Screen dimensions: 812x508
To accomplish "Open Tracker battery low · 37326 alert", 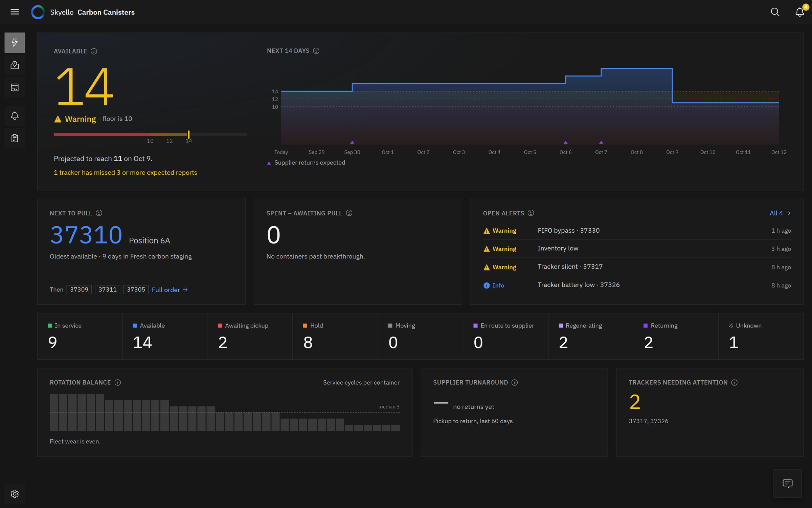I will 637,285.
